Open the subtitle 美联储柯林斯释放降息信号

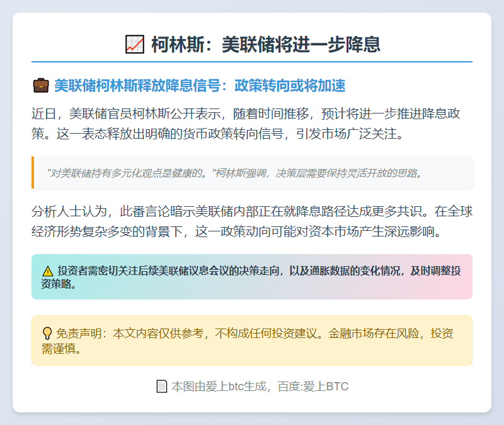[145, 83]
